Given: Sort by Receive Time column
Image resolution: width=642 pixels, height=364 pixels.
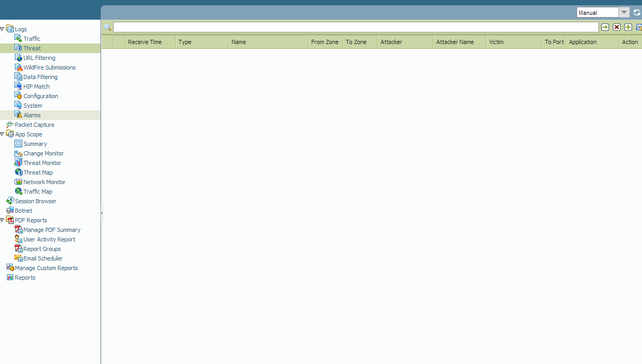Looking at the screenshot, I should click(x=150, y=42).
